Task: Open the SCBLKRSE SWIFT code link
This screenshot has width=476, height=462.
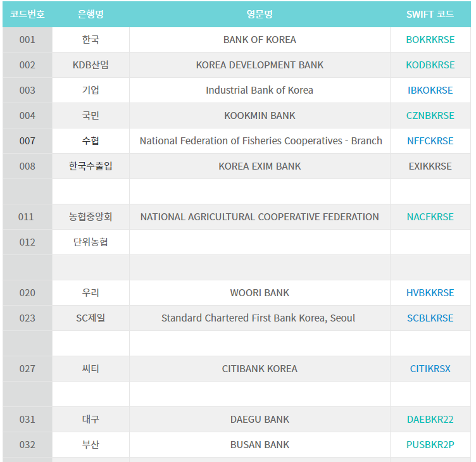Action: coord(430,318)
